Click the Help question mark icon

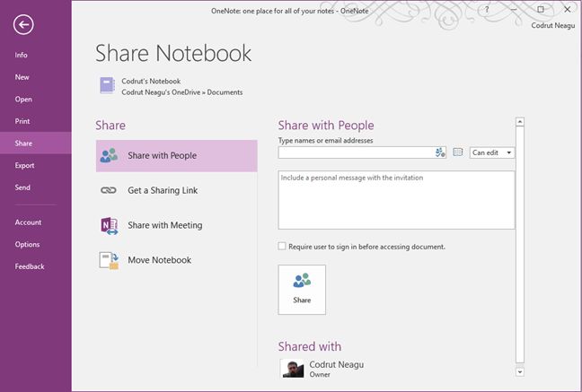(487, 10)
